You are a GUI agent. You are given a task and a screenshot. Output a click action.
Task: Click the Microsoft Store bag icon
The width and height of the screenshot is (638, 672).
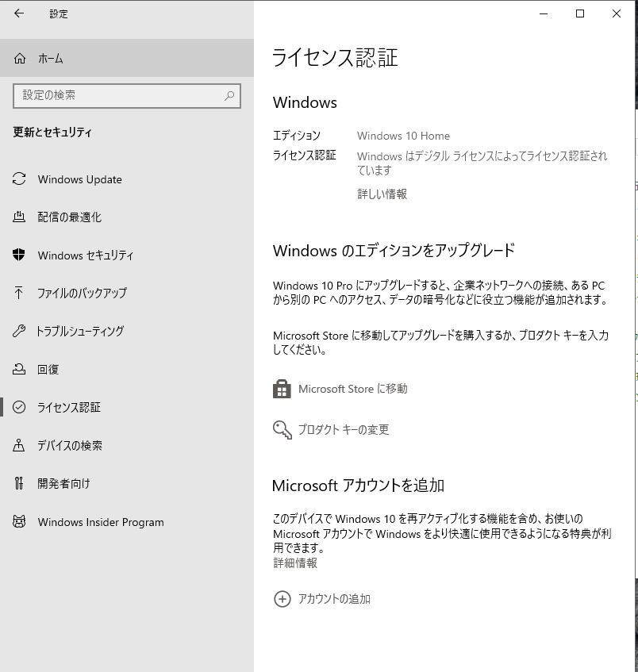tap(282, 389)
